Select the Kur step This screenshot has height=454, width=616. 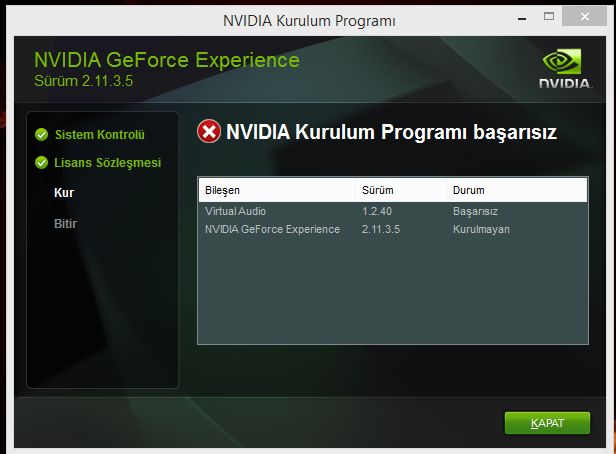point(64,193)
